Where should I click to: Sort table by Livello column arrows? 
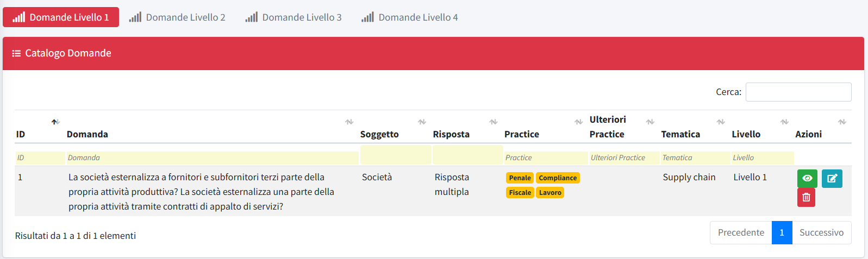click(x=784, y=122)
